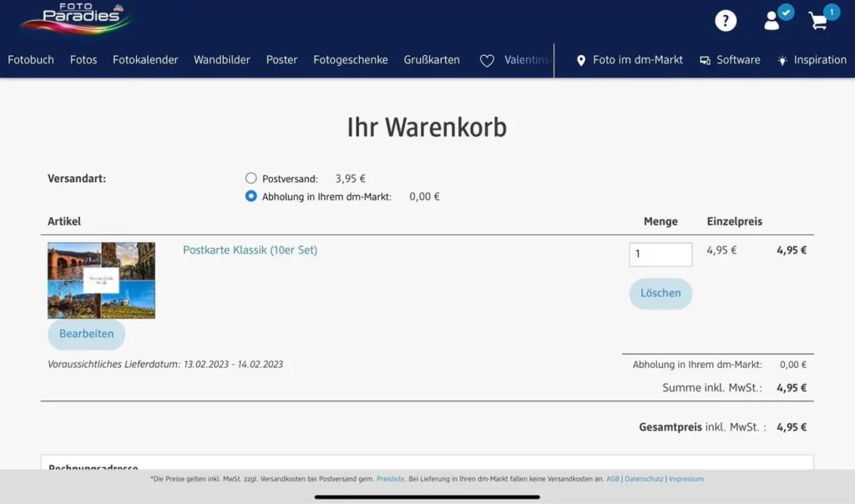Screen dimensions: 855x504
Task: Click the Inspiration lightbulb icon
Action: 782,60
